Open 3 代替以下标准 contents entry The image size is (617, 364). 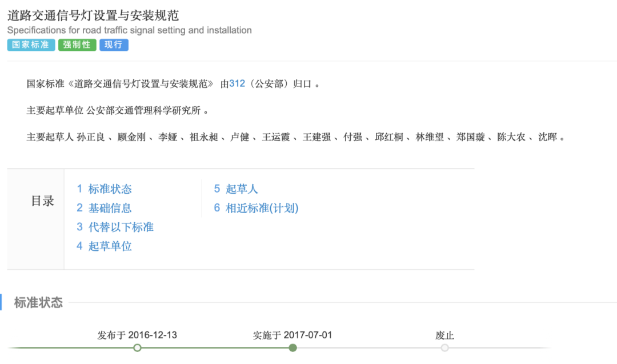(x=115, y=227)
